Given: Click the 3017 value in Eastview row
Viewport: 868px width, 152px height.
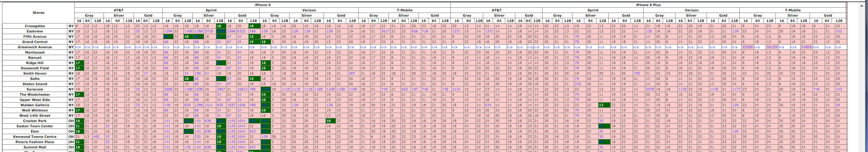Looking at the screenshot, I should [385, 31].
